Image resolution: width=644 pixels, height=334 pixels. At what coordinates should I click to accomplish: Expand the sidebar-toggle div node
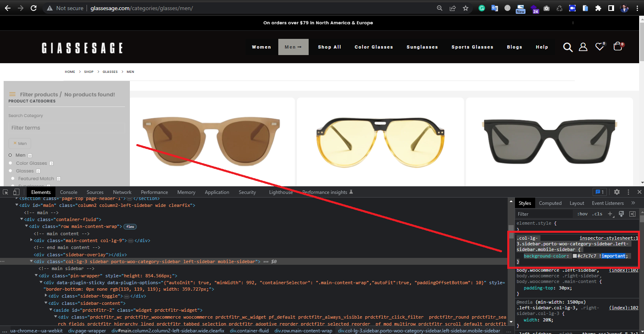click(x=46, y=296)
